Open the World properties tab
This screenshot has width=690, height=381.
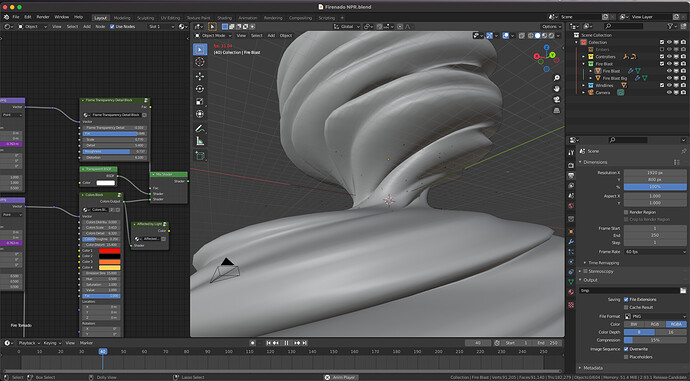coord(571,206)
